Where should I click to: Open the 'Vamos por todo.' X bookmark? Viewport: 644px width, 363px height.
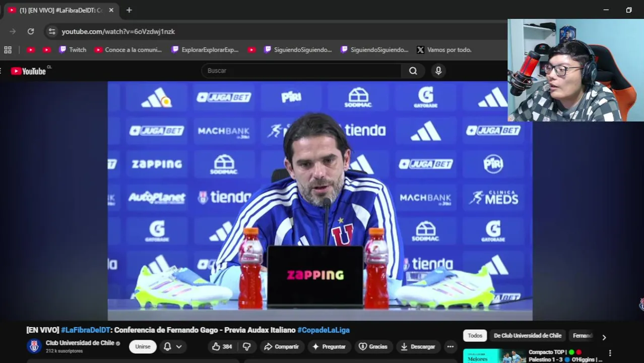444,50
